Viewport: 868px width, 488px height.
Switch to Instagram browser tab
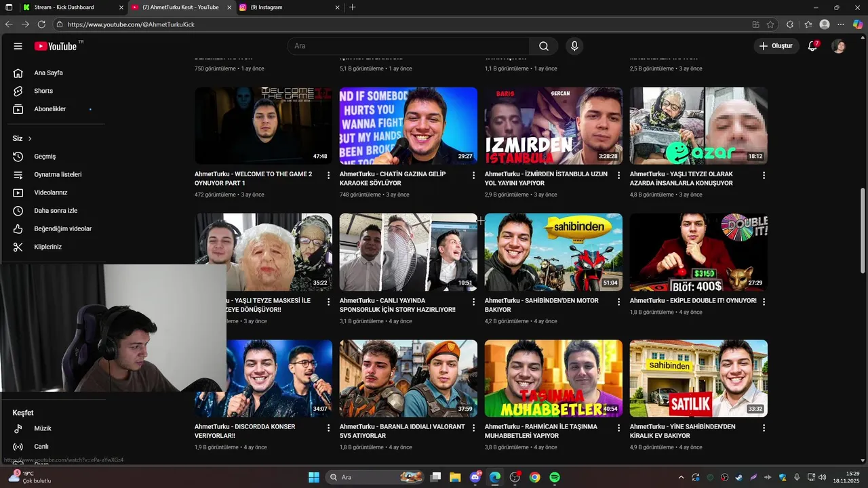point(289,7)
